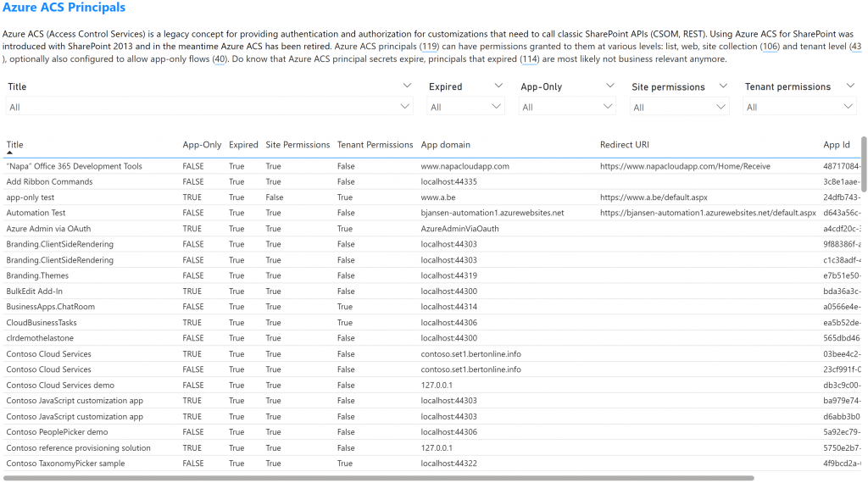Select the Add Ribbon Commands row title

(x=49, y=181)
